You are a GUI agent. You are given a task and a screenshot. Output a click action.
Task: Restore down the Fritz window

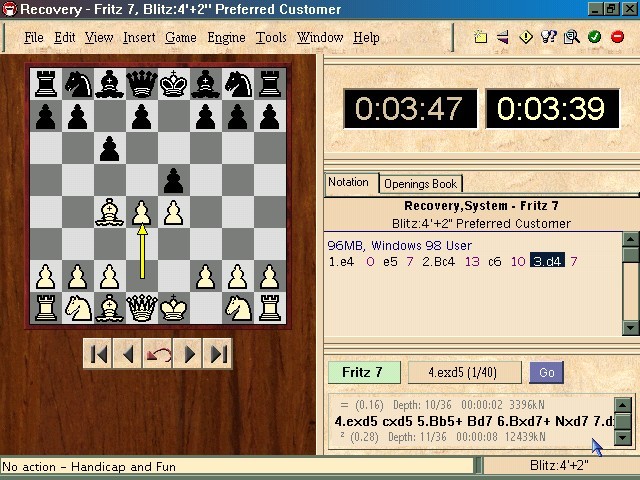tap(611, 9)
